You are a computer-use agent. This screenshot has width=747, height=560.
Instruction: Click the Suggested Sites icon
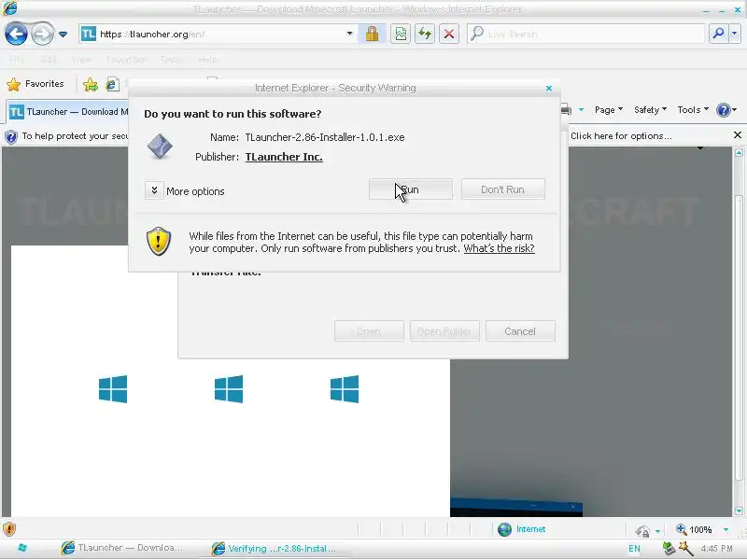point(112,85)
